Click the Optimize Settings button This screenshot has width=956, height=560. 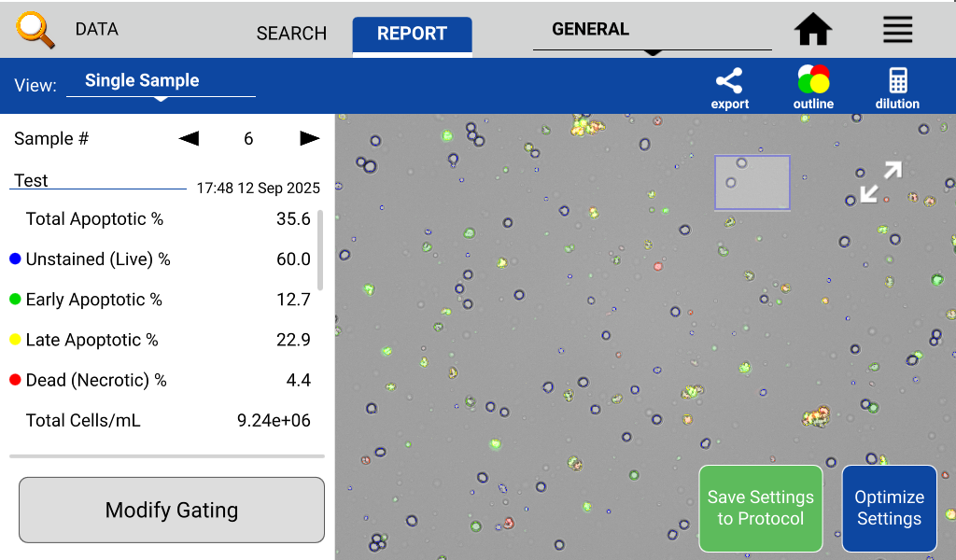(x=889, y=509)
